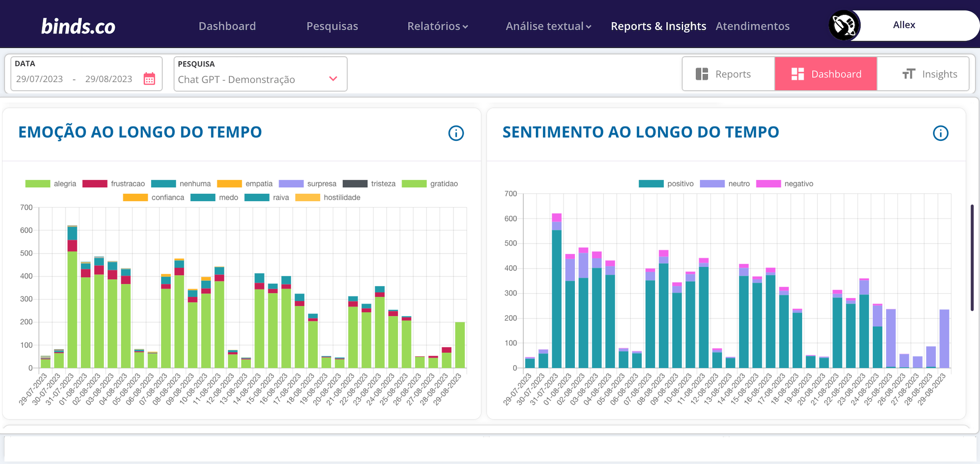980x464 pixels.
Task: Click the info icon for Emoção chart
Action: (455, 133)
